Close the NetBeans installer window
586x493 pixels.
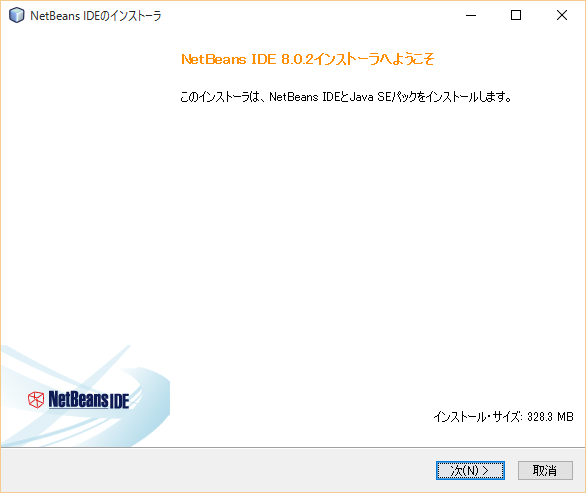coord(562,15)
